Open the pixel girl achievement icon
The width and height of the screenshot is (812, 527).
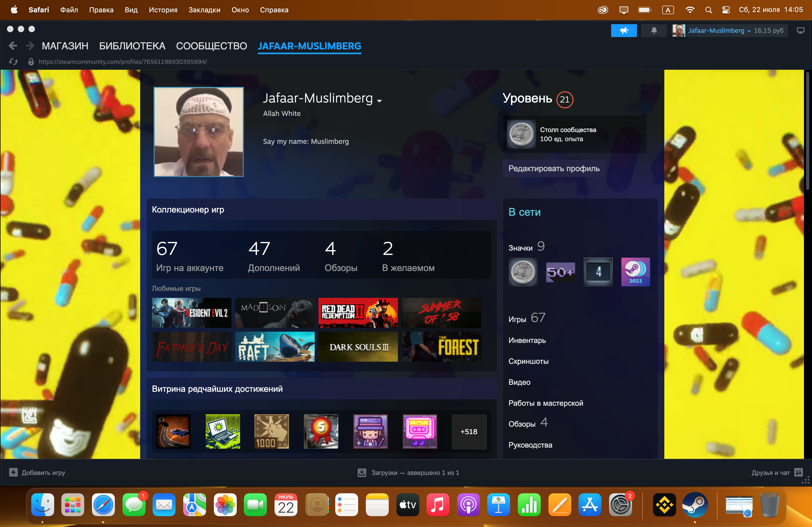tap(371, 431)
